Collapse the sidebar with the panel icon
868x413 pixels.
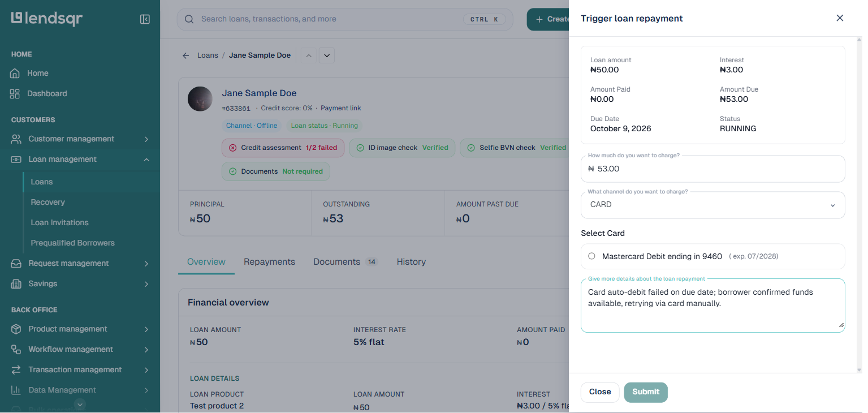click(145, 19)
